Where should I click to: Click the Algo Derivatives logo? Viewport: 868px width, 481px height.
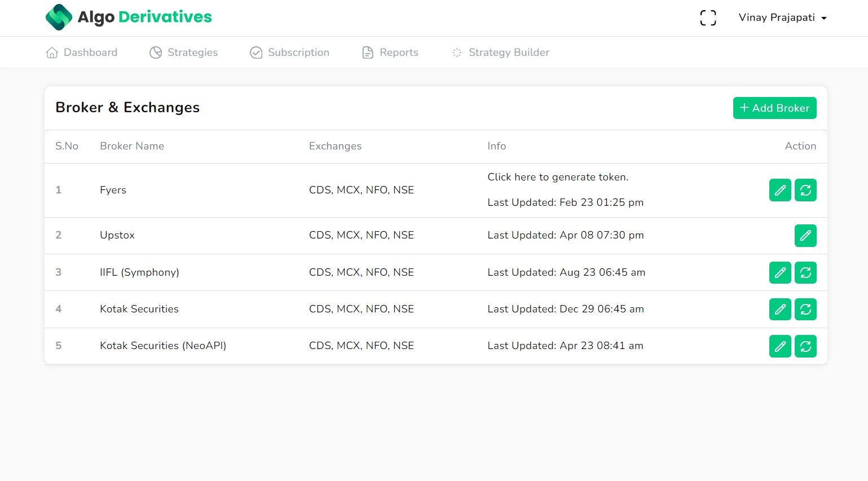click(129, 17)
